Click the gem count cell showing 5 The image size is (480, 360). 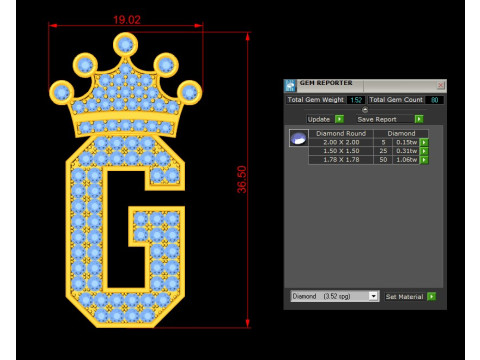coord(383,142)
